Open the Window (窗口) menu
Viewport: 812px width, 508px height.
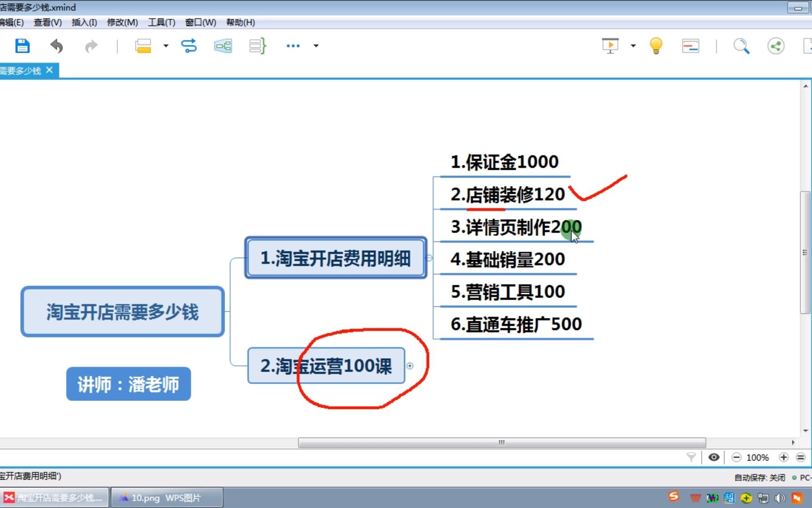point(201,22)
